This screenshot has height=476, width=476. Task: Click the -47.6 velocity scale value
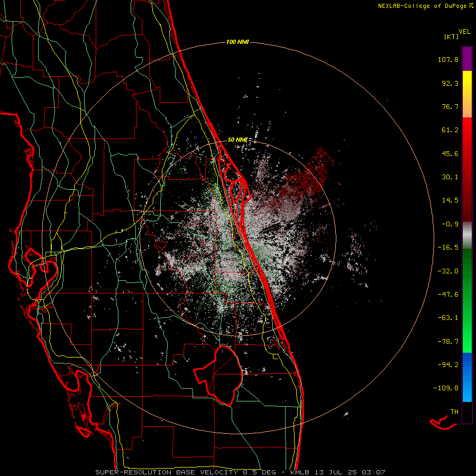(x=448, y=295)
